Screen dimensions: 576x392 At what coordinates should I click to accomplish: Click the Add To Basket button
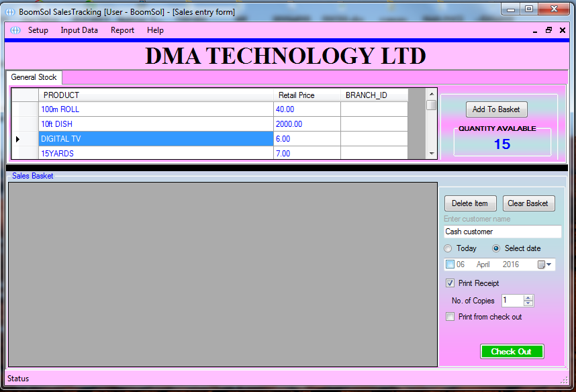pyautogui.click(x=496, y=109)
